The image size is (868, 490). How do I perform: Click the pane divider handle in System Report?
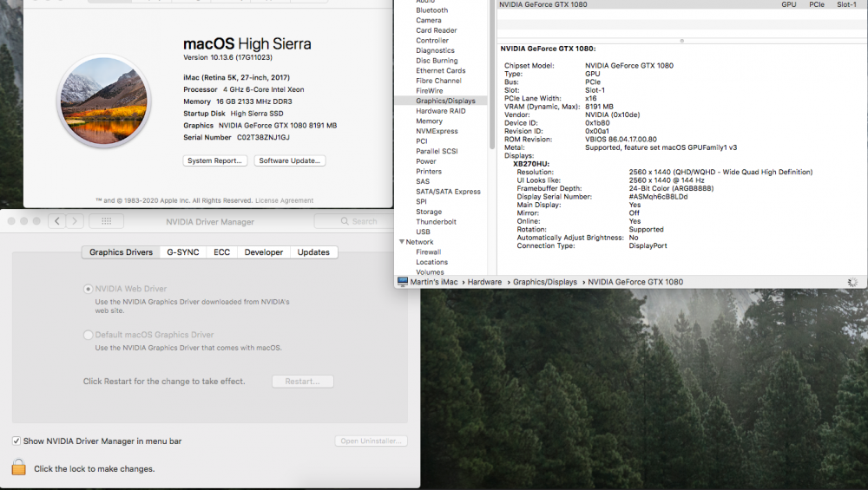682,41
